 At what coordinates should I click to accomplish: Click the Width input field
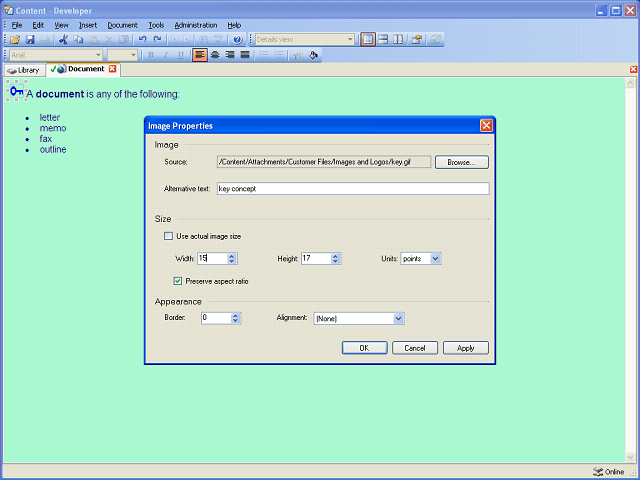tap(212, 258)
